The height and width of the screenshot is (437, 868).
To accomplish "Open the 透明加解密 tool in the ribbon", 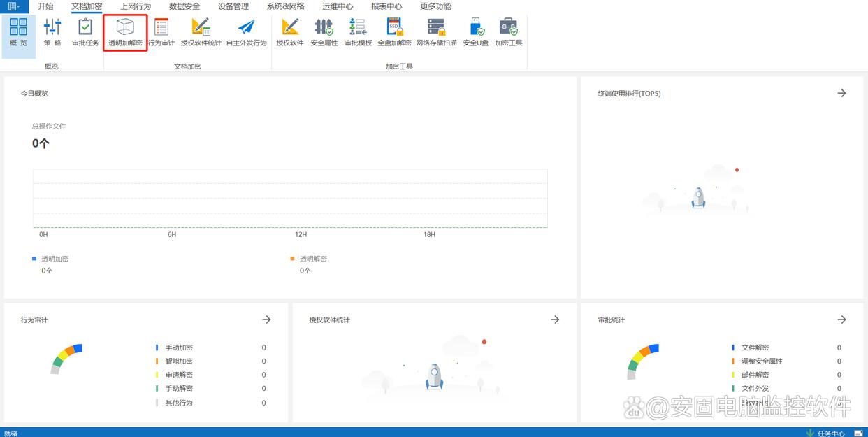I will click(x=125, y=33).
